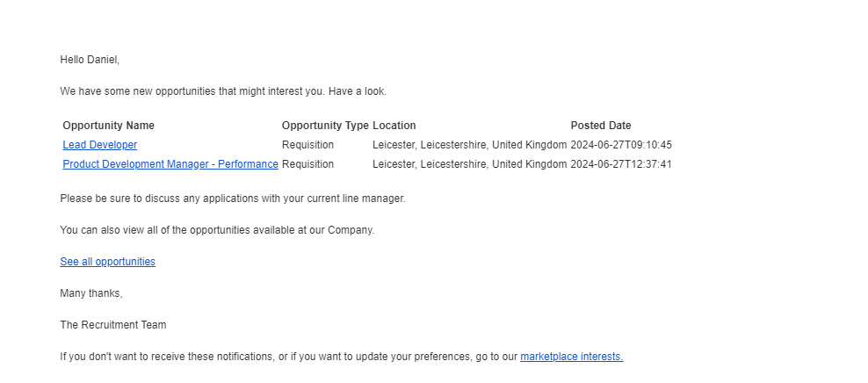Image resolution: width=868 pixels, height=383 pixels.
Task: Click the Hello Daniel greeting text
Action: pos(90,60)
